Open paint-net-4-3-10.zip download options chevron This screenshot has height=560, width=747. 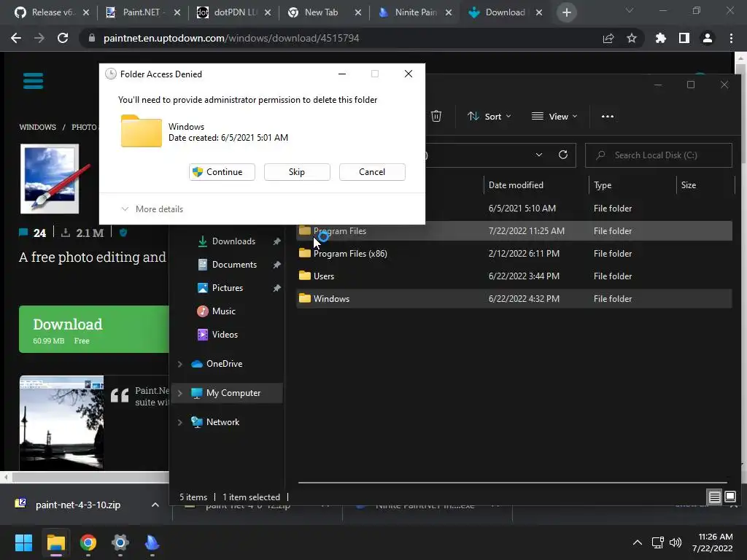pos(155,505)
